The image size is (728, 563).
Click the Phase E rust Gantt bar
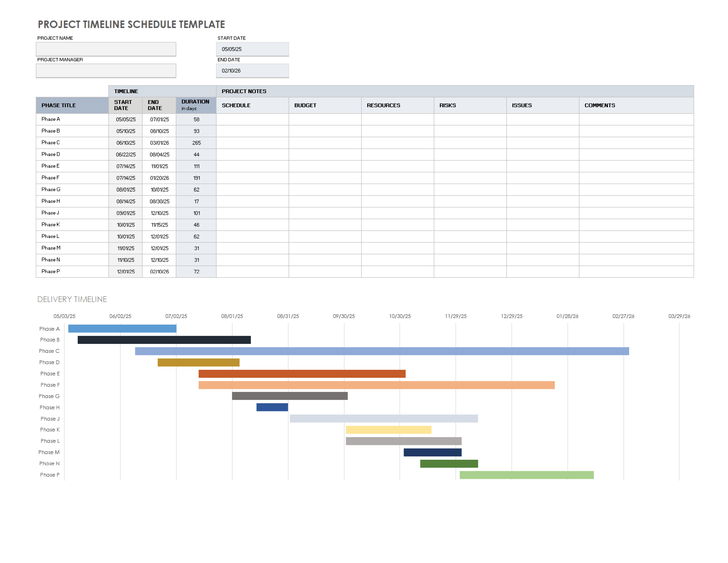[302, 374]
